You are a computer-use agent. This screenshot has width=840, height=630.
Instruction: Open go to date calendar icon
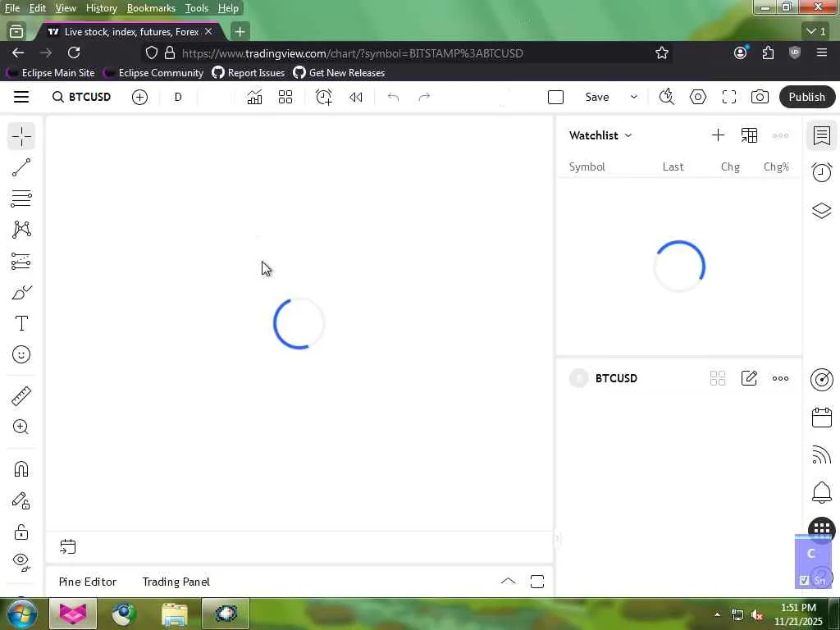coord(68,546)
